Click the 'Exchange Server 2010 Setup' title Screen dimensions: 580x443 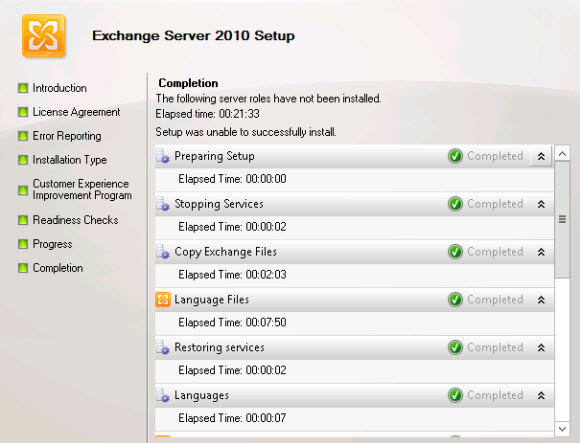(193, 35)
